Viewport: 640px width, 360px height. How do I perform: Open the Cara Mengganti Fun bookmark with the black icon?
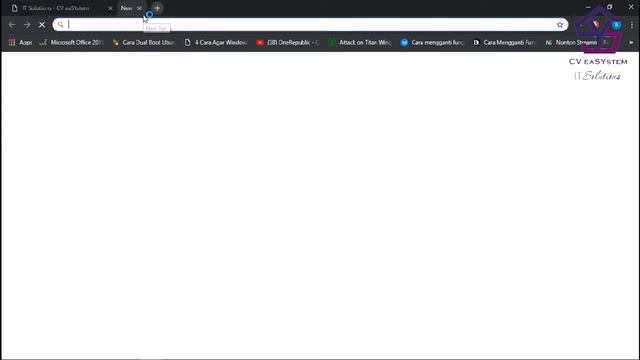coord(504,42)
